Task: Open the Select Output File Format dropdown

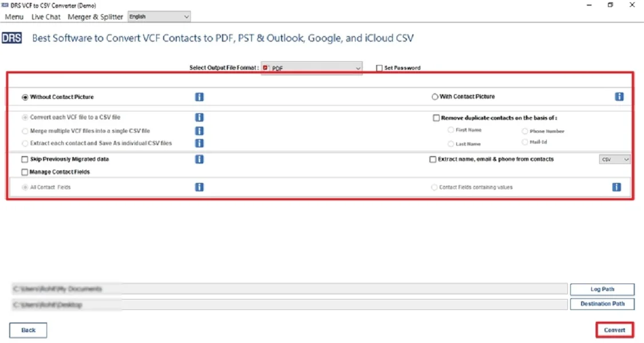Action: point(312,68)
